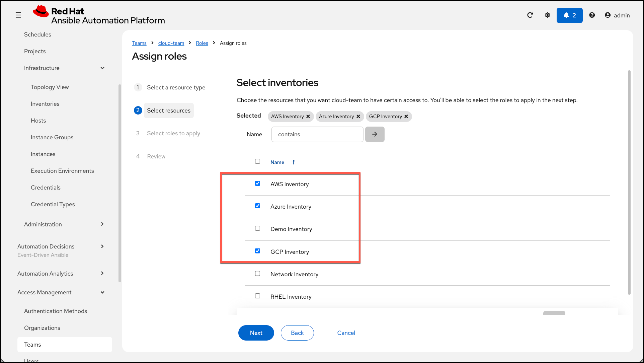Open Organizations in sidebar
This screenshot has width=644, height=363.
pyautogui.click(x=42, y=328)
